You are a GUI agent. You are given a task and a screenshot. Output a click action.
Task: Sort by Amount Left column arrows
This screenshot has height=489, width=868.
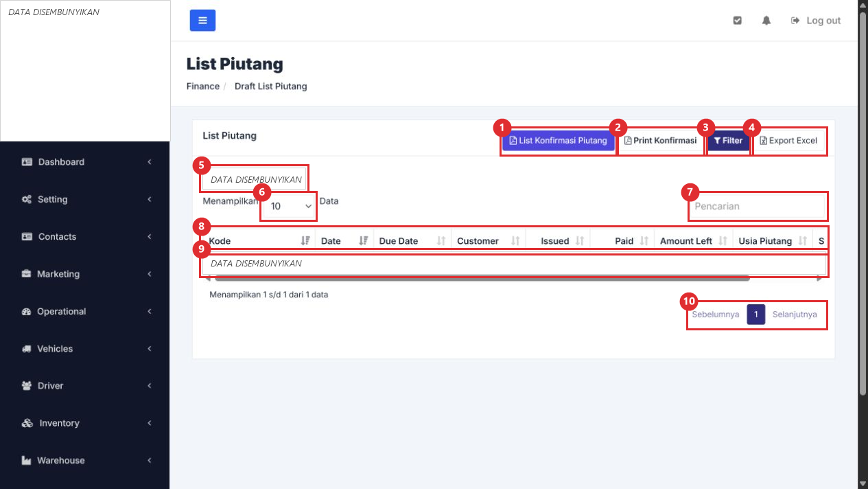click(723, 241)
